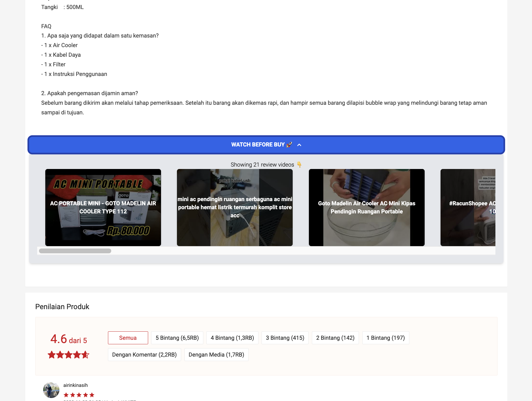Click 'Apa saja yang didapat' question
The image size is (532, 401).
pyautogui.click(x=100, y=36)
